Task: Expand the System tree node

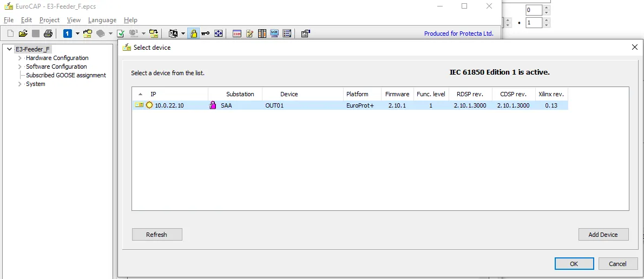Action: tap(19, 84)
